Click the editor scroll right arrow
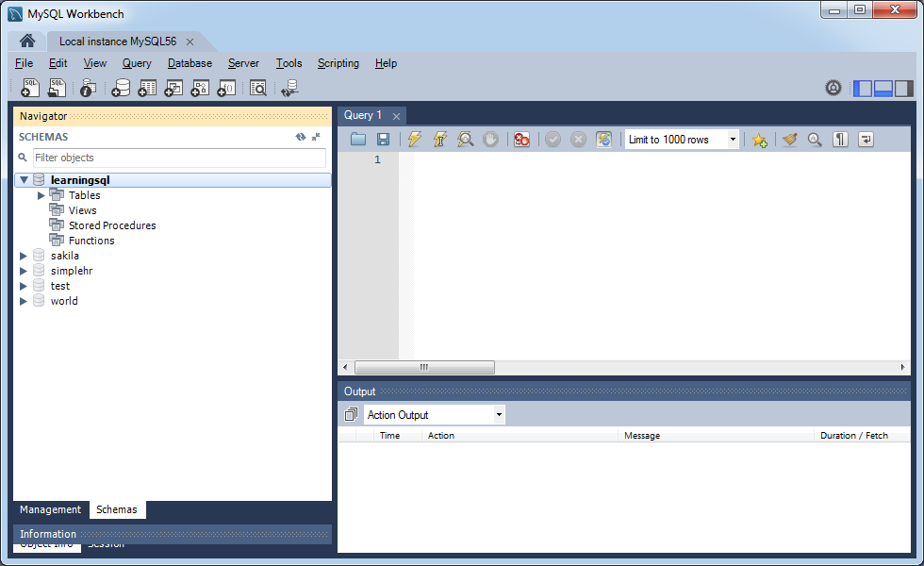Viewport: 924px width, 566px height. [903, 367]
